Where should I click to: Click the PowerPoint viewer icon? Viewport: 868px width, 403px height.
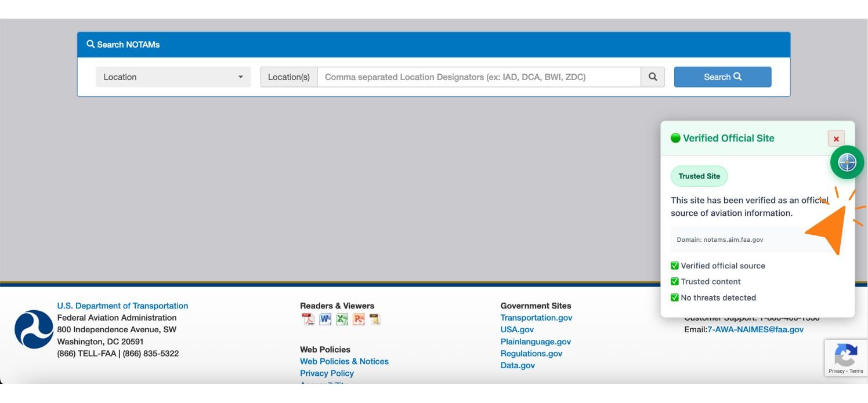pyautogui.click(x=359, y=320)
